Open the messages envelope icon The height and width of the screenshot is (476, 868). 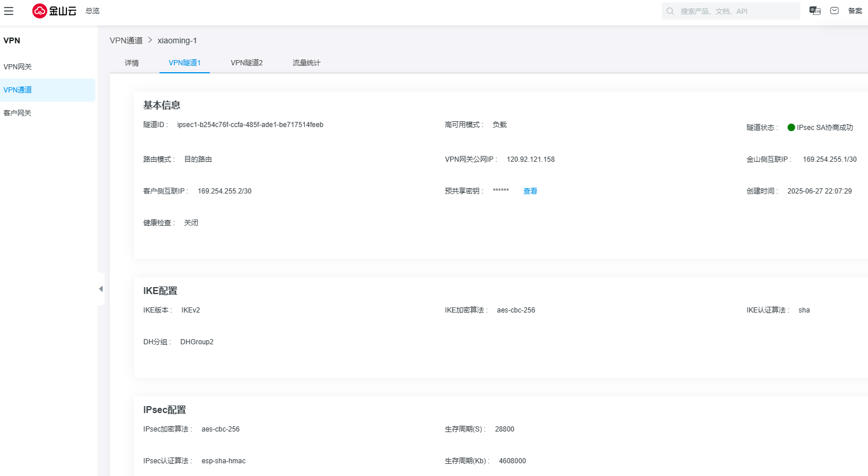[834, 11]
